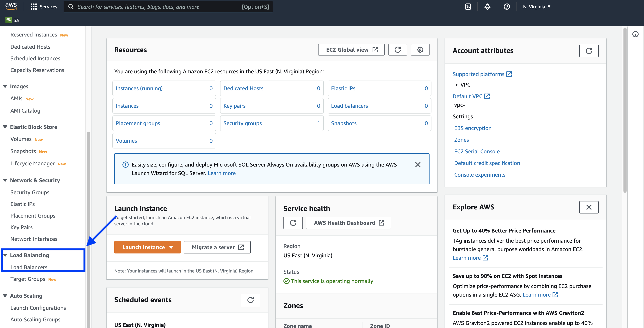Open Load Balancers in sidebar
The image size is (644, 328).
coord(29,267)
